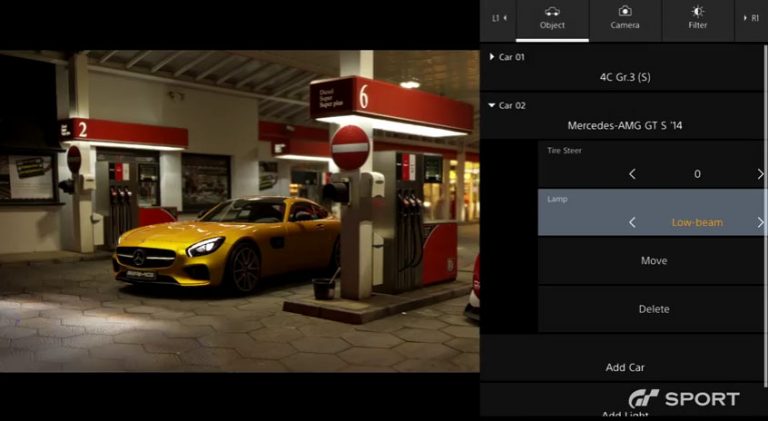Image resolution: width=768 pixels, height=421 pixels.
Task: Increase Tire Steer with right arrow
Action: click(760, 174)
